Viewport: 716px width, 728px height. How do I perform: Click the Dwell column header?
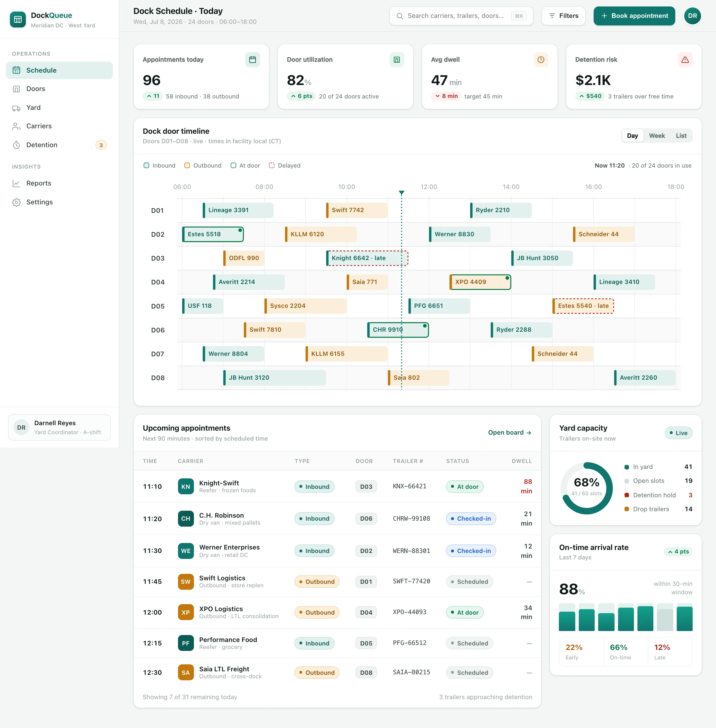(522, 461)
